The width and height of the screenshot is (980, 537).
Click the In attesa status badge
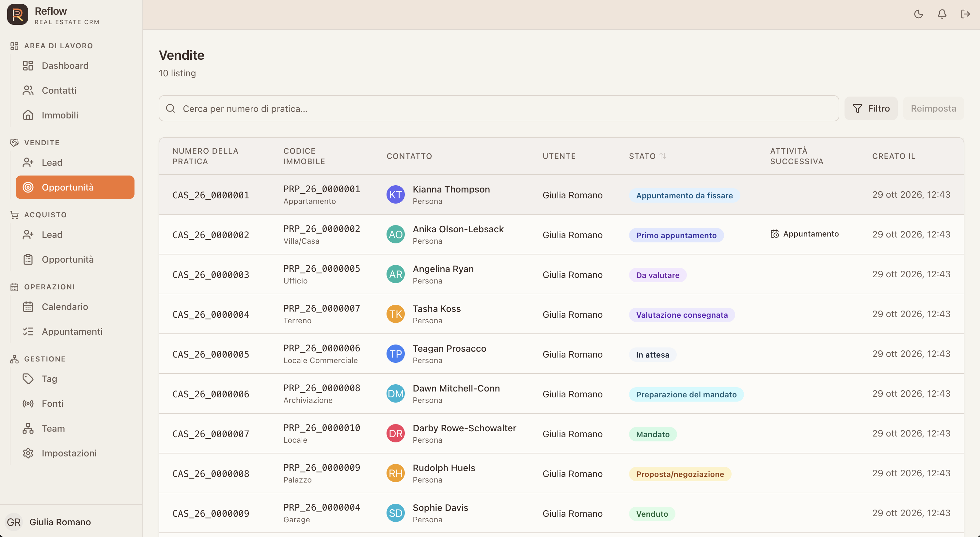(x=653, y=355)
